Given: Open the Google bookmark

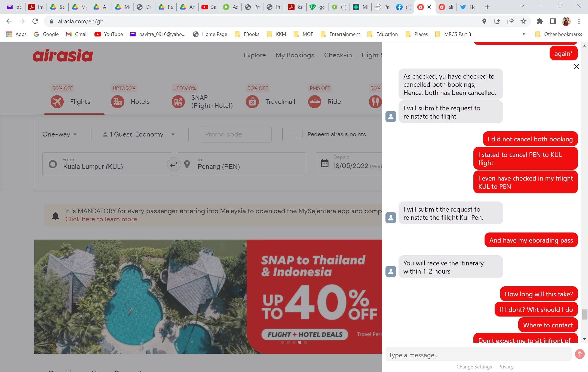Looking at the screenshot, I should (x=46, y=34).
